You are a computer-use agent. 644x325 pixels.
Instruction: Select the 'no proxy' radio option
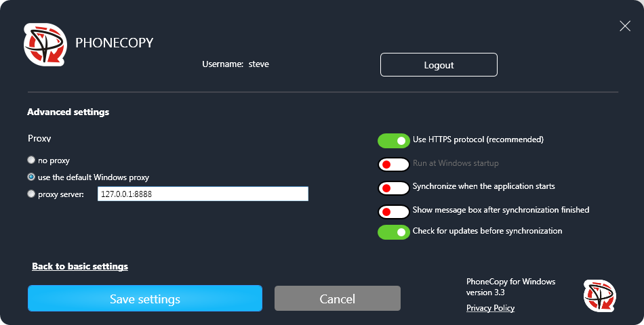click(31, 160)
